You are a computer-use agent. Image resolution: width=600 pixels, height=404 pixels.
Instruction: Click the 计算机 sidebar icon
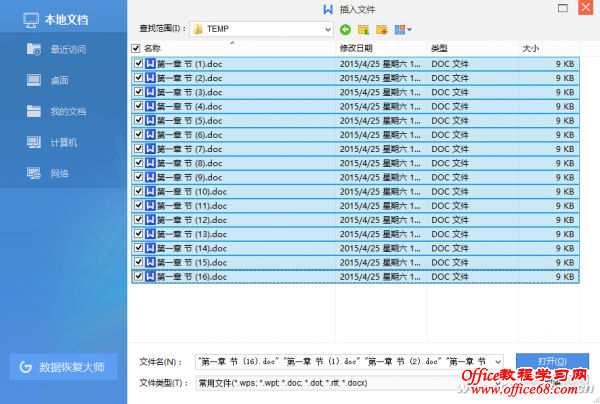(33, 142)
